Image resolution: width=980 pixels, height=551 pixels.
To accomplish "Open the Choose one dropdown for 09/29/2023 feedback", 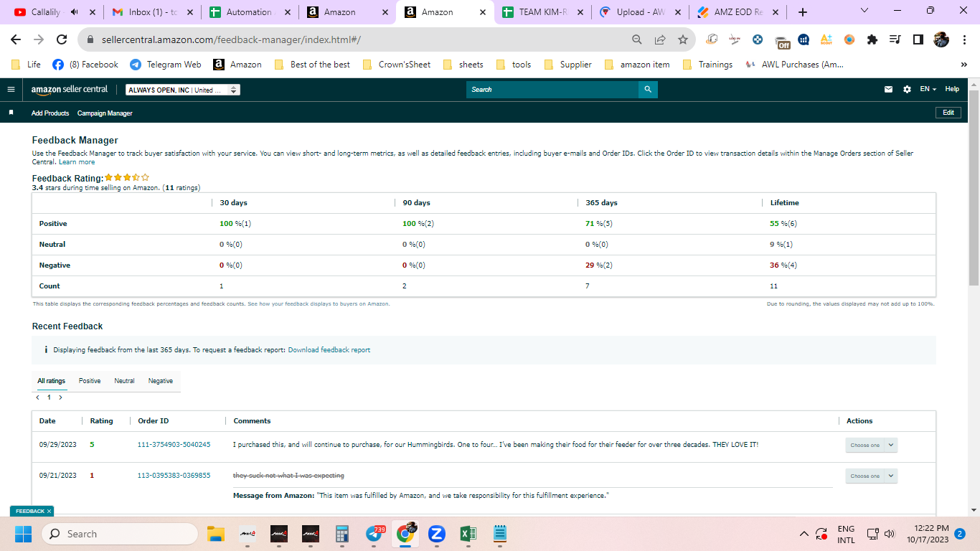I will [x=871, y=445].
